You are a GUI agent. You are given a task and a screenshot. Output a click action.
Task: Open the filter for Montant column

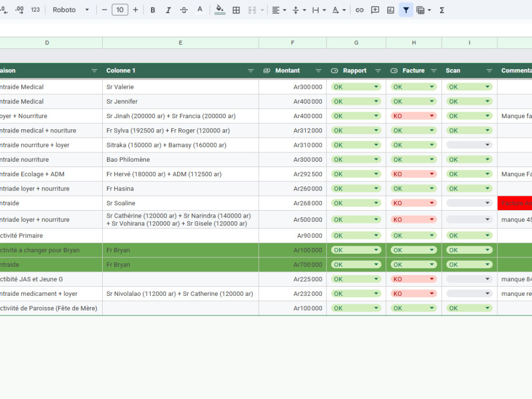318,71
